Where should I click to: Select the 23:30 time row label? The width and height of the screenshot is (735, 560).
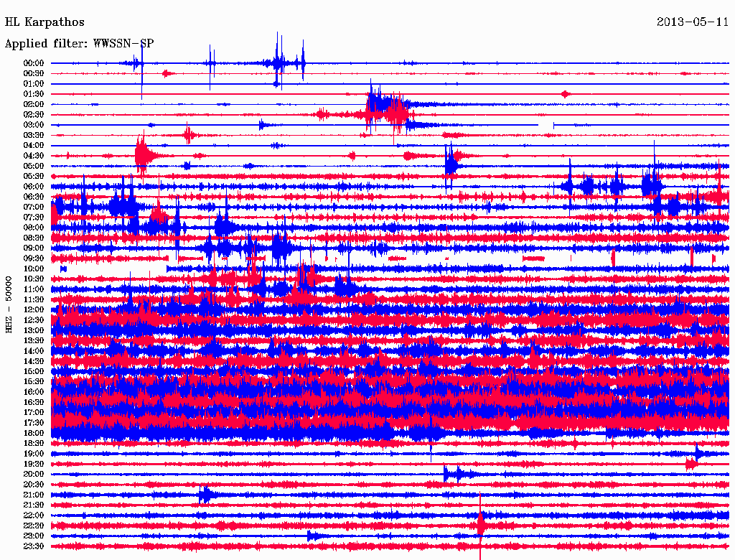(34, 546)
